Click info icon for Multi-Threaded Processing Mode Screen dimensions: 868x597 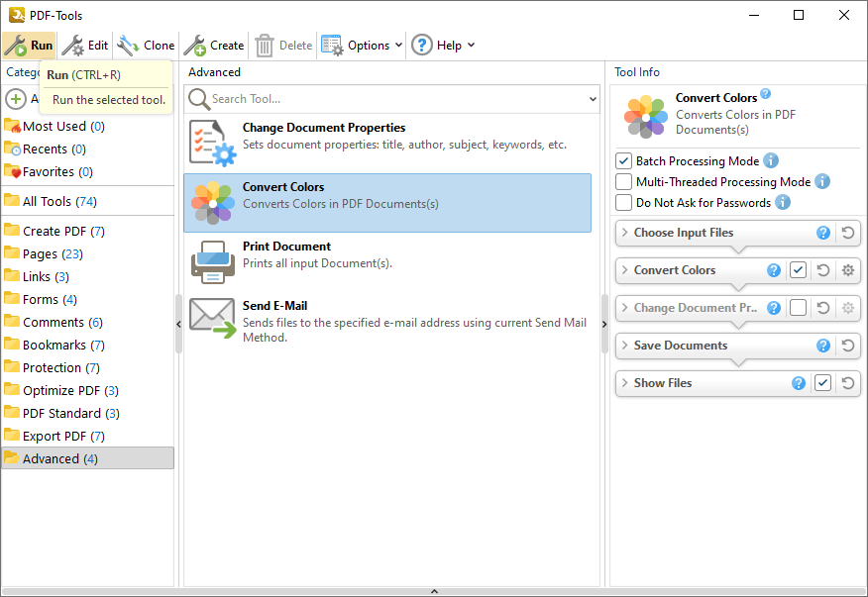(x=822, y=181)
